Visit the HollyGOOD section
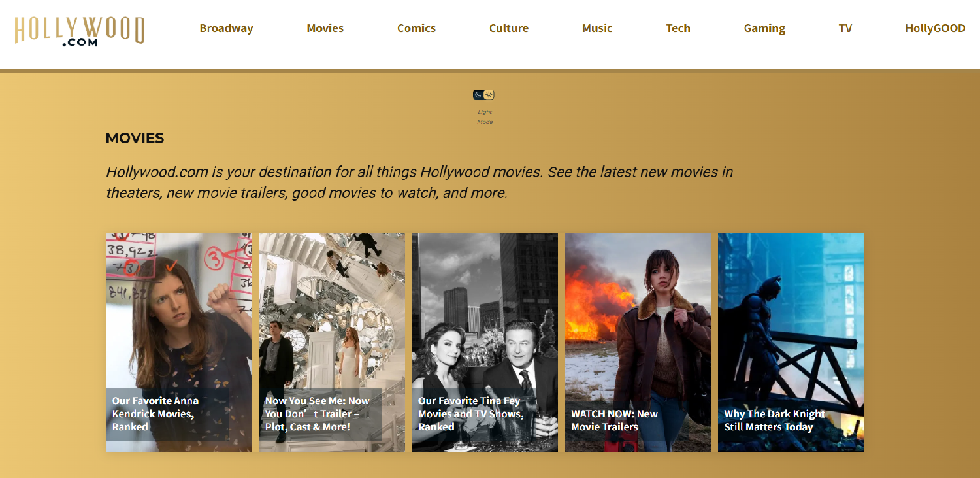Viewport: 980px width, 478px height. click(935, 28)
